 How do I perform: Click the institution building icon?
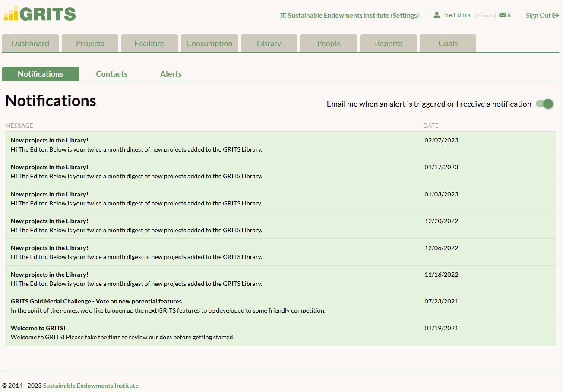283,16
